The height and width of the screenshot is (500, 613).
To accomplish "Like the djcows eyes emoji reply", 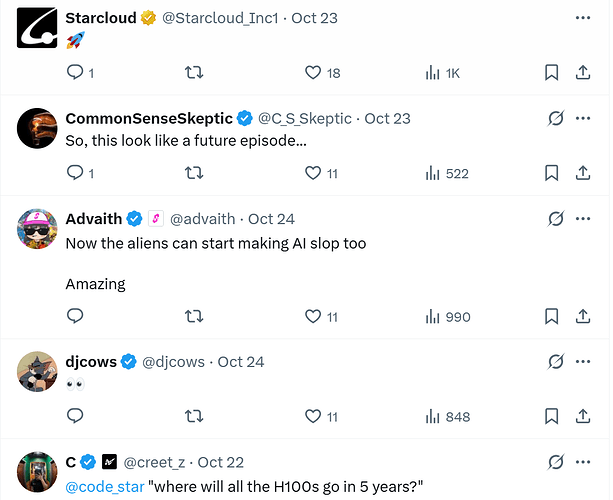I will (x=313, y=416).
